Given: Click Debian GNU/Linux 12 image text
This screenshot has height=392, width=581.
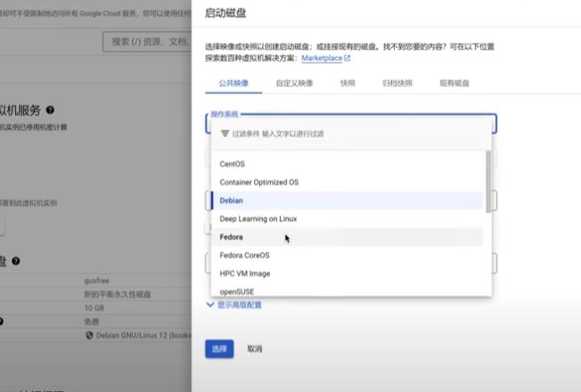Looking at the screenshot, I should pyautogui.click(x=143, y=336).
